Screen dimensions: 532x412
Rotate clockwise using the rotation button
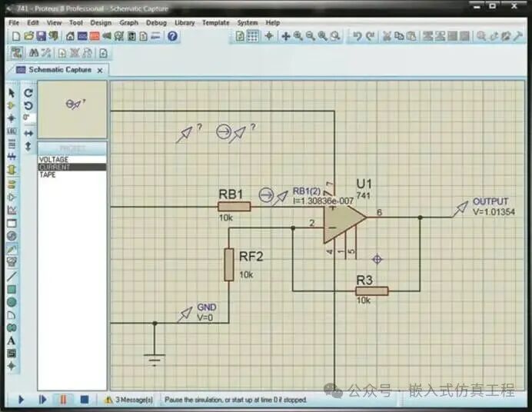[28, 92]
